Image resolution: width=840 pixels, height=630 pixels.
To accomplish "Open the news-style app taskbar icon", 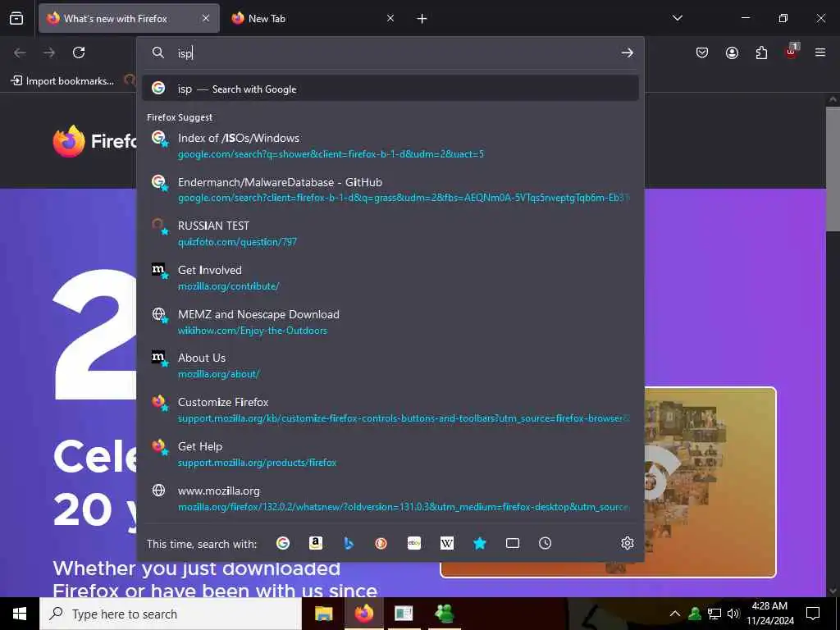I will tap(404, 614).
